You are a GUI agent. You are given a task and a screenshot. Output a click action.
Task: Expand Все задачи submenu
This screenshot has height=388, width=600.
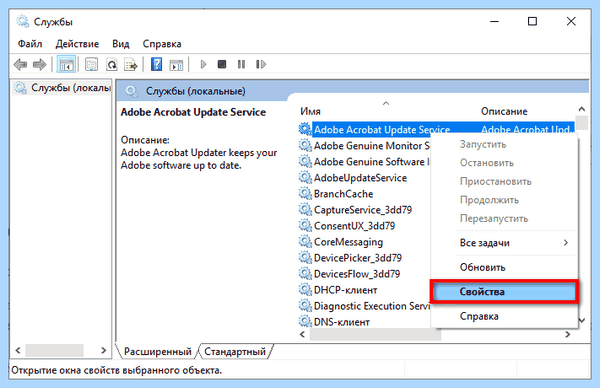(x=504, y=243)
